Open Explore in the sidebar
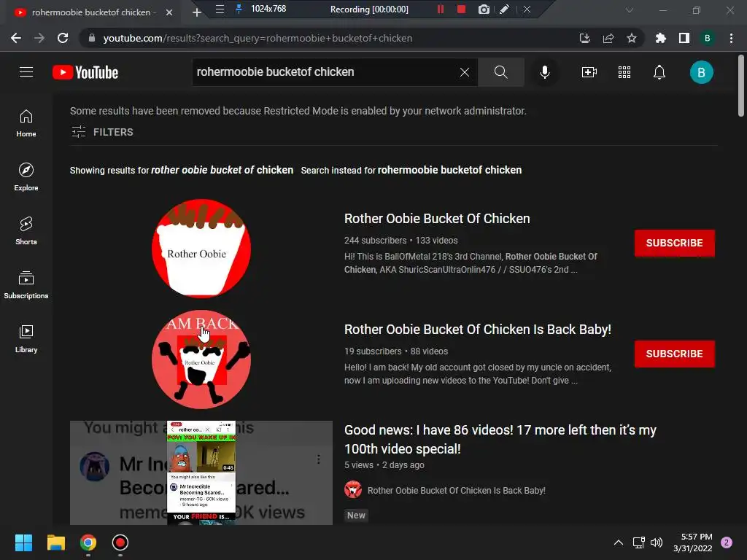The height and width of the screenshot is (560, 747). (x=26, y=177)
